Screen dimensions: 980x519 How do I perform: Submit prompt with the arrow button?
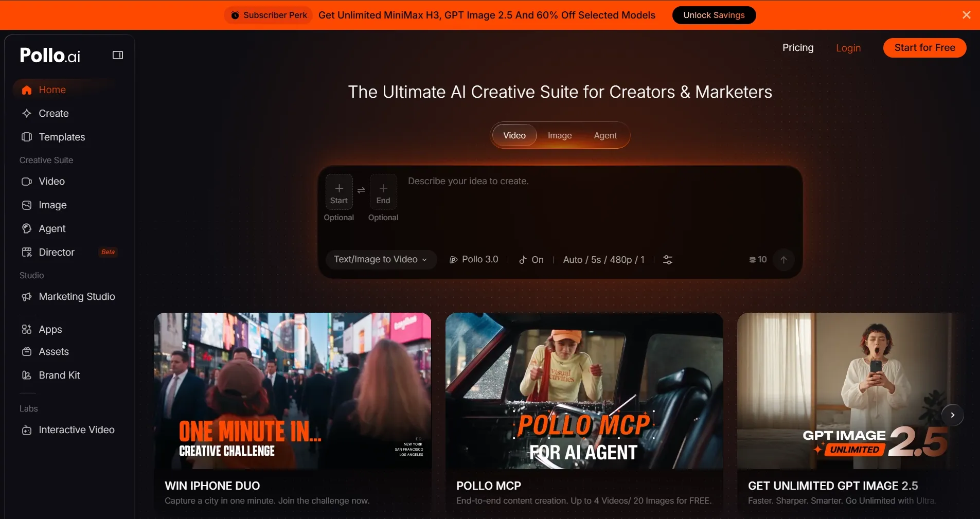[783, 260]
